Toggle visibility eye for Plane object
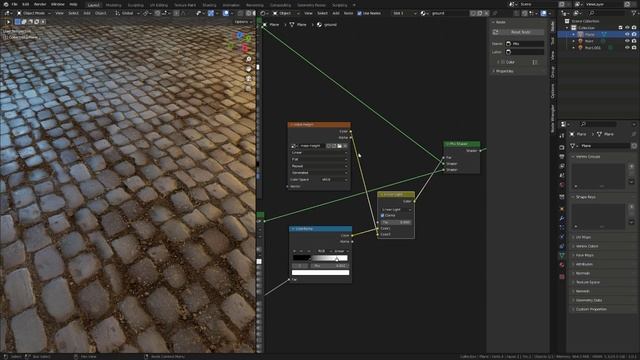640x360 pixels. pyautogui.click(x=627, y=35)
